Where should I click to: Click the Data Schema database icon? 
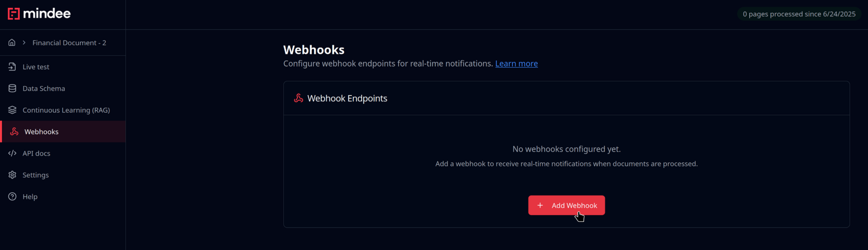[x=12, y=88]
